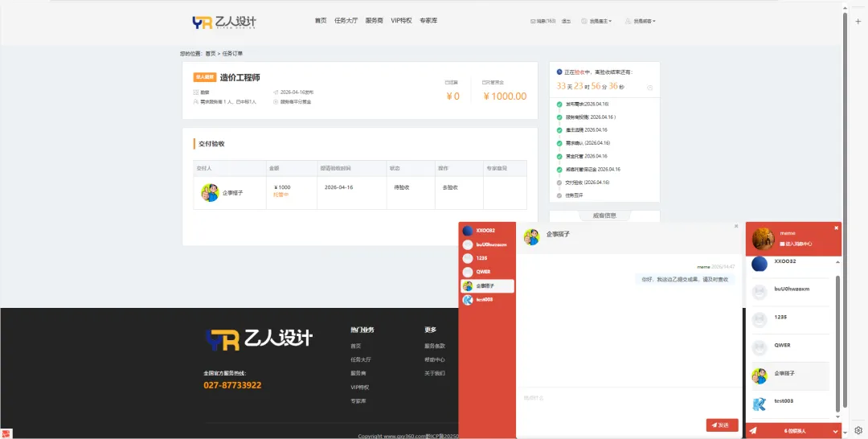Open 服务商 in the top navigation
The height and width of the screenshot is (439, 868).
tap(375, 20)
